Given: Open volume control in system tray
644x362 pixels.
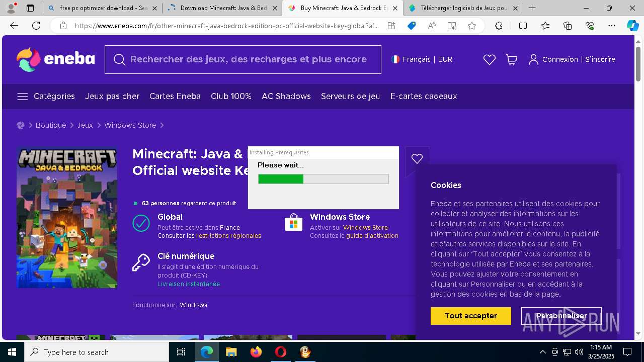Looking at the screenshot, I should point(579,352).
